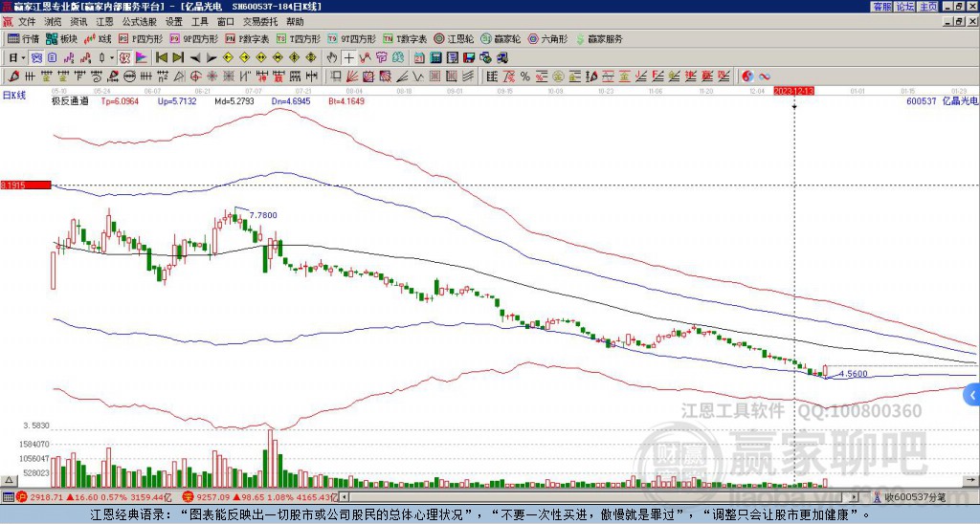The image size is (980, 524).
Task: Open the 六角形 hexagon tool
Action: pyautogui.click(x=547, y=38)
